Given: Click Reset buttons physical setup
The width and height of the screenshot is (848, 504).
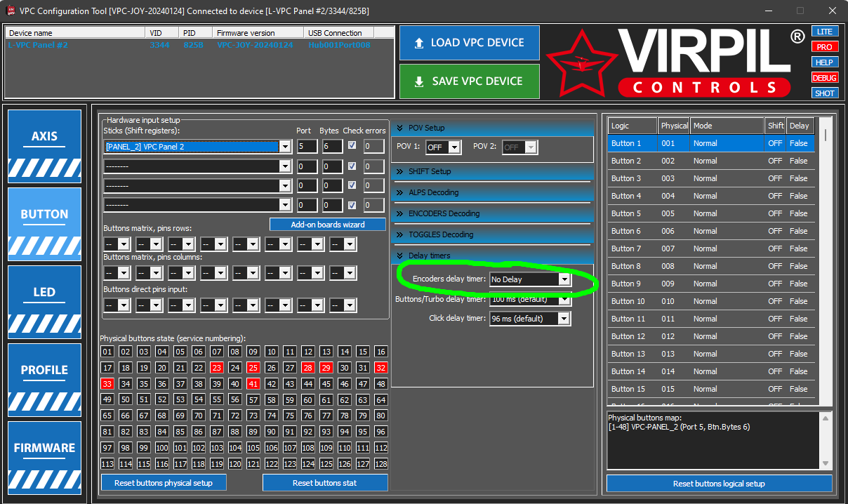Looking at the screenshot, I should click(x=164, y=483).
